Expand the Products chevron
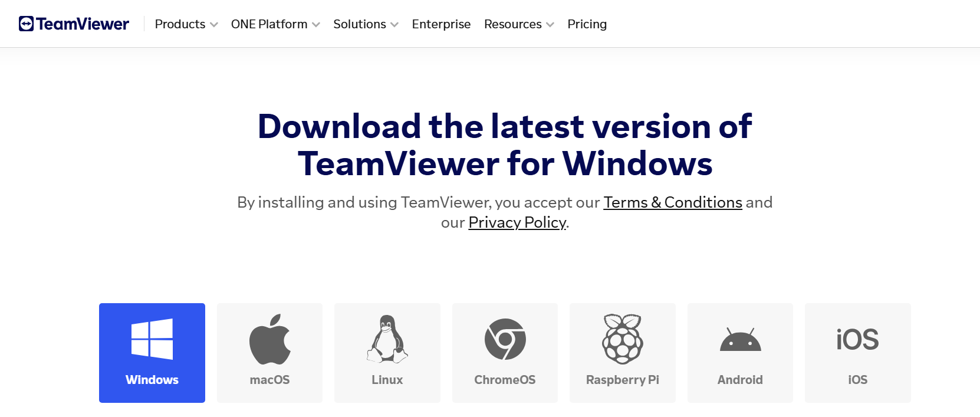The image size is (980, 417). [214, 25]
